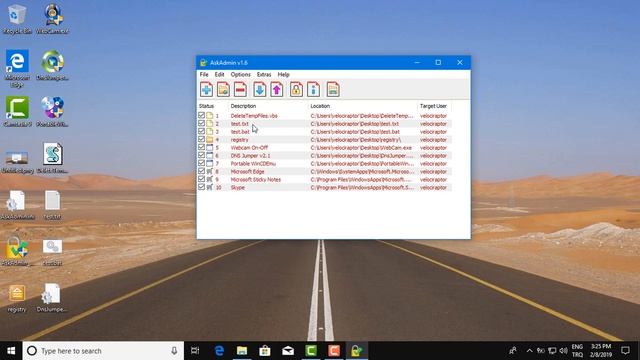Select the Microsoft Sticky Notes description entry
The image size is (640, 360).
pos(256,180)
